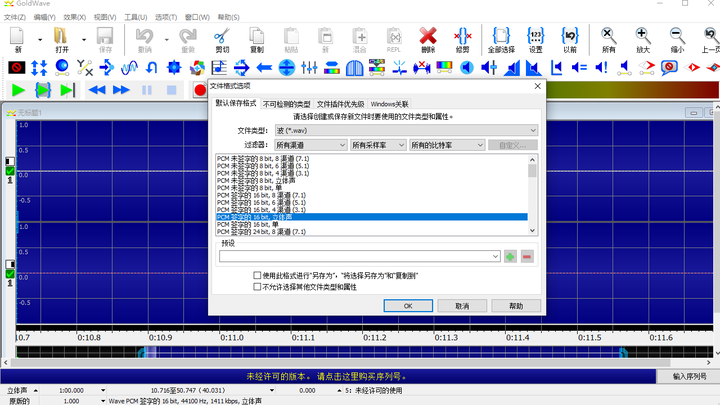Expand the arrow next to 新 button
Image resolution: width=720 pixels, height=405 pixels.
pos(39,40)
